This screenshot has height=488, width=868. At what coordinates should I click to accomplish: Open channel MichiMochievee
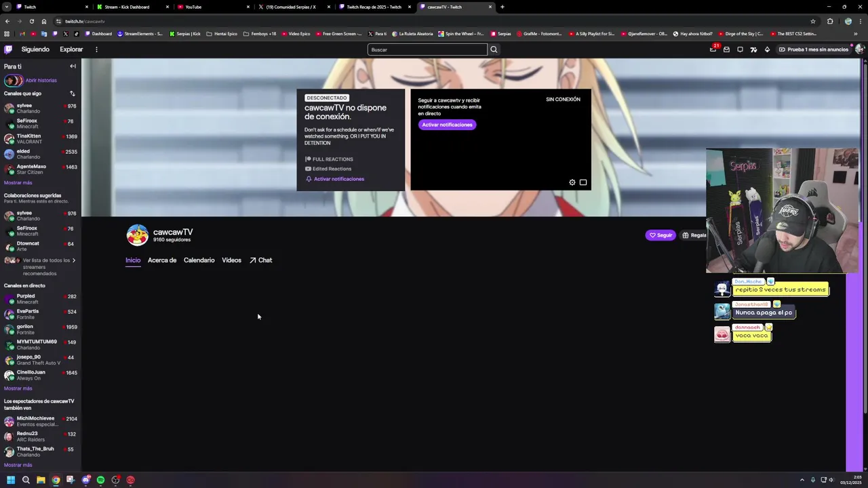41,421
